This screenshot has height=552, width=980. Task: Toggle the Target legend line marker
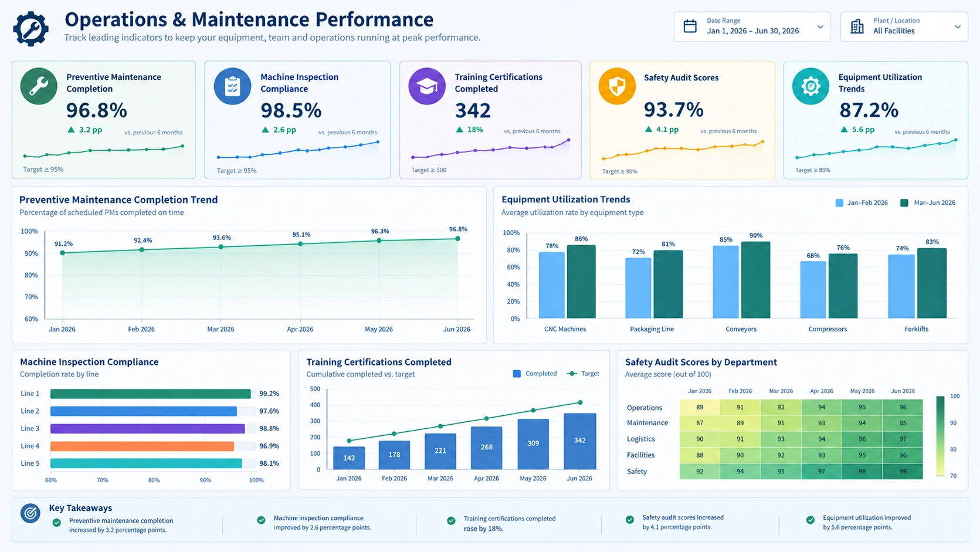tap(572, 374)
